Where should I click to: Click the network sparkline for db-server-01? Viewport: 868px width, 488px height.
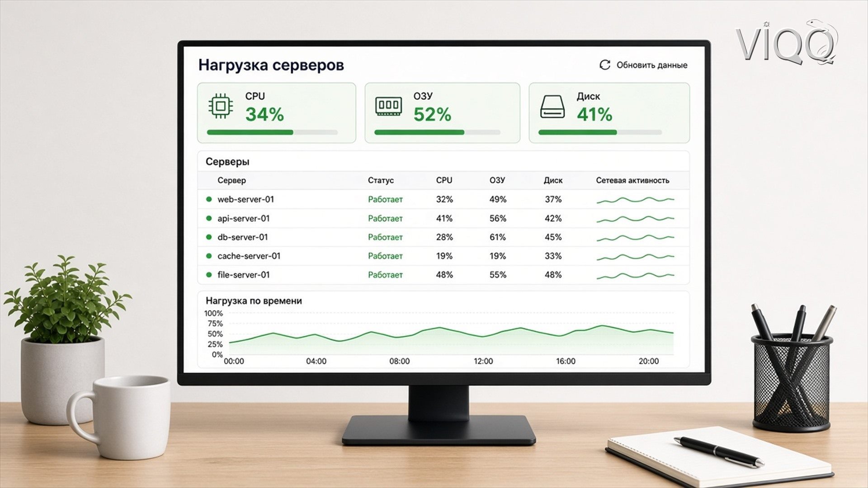click(x=635, y=238)
